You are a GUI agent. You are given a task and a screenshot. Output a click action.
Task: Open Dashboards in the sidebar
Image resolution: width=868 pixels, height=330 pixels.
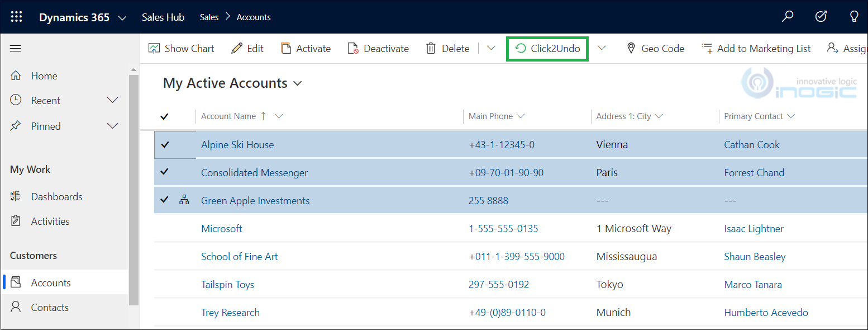[x=56, y=197]
